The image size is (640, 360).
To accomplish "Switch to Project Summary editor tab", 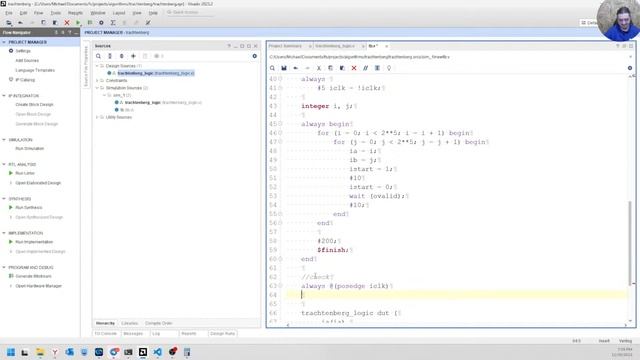I will pos(285,46).
